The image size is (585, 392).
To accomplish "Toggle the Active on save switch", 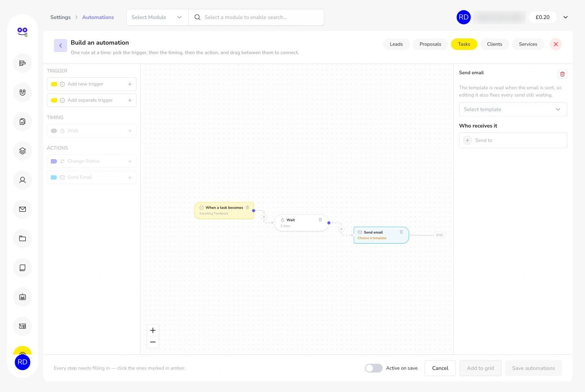I will [x=373, y=368].
